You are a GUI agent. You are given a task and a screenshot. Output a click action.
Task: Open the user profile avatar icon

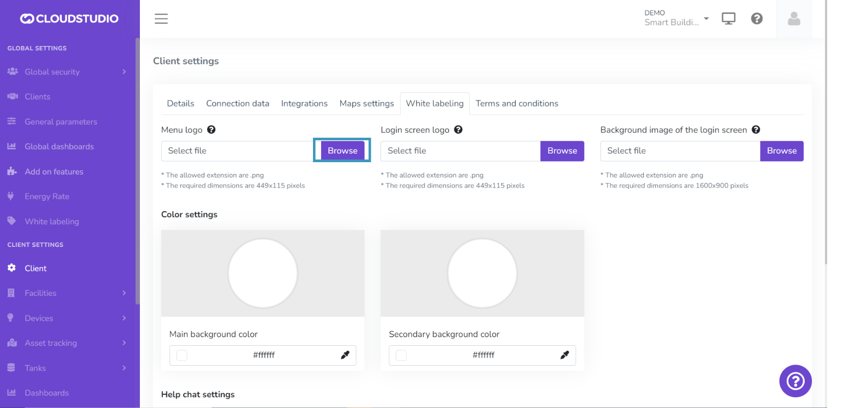click(793, 19)
